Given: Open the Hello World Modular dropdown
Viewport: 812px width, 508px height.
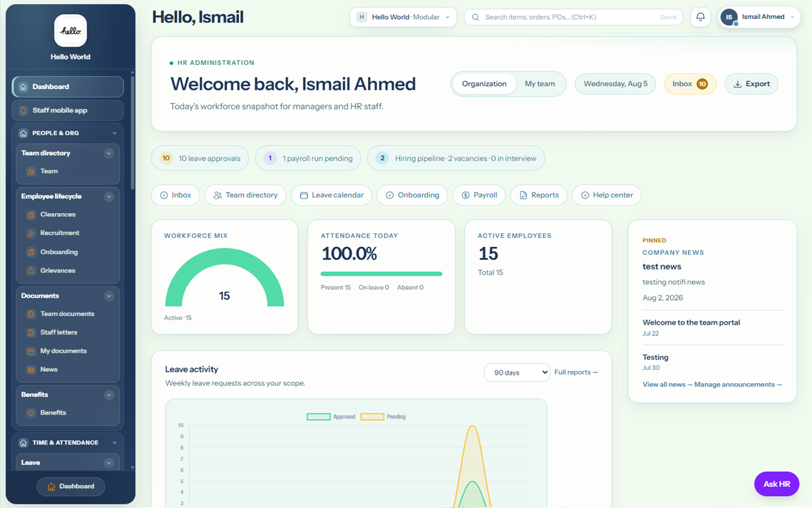Looking at the screenshot, I should [403, 17].
